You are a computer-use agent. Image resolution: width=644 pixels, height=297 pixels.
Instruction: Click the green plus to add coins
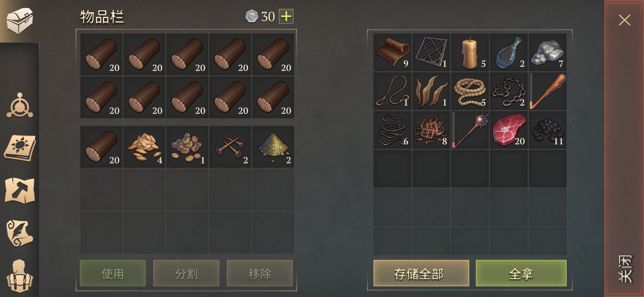click(x=286, y=16)
